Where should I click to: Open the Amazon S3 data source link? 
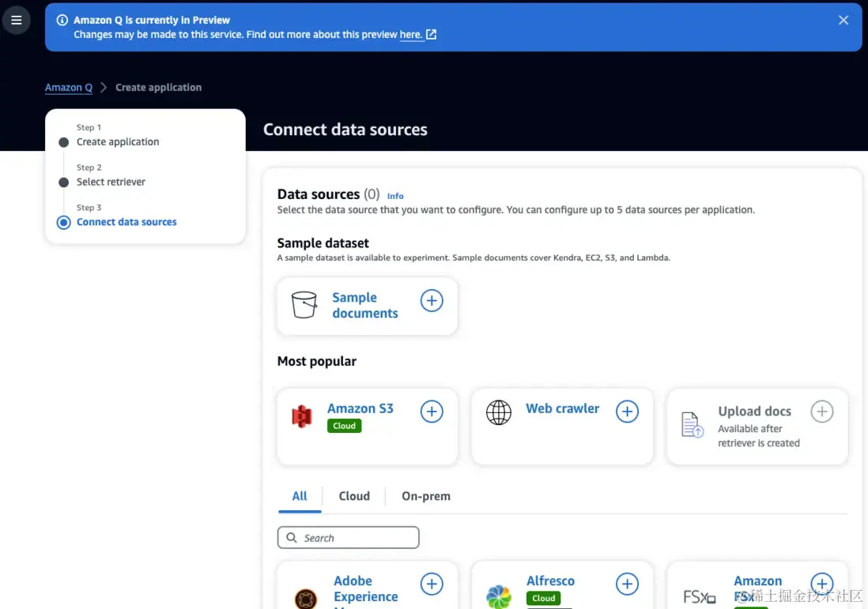[360, 409]
